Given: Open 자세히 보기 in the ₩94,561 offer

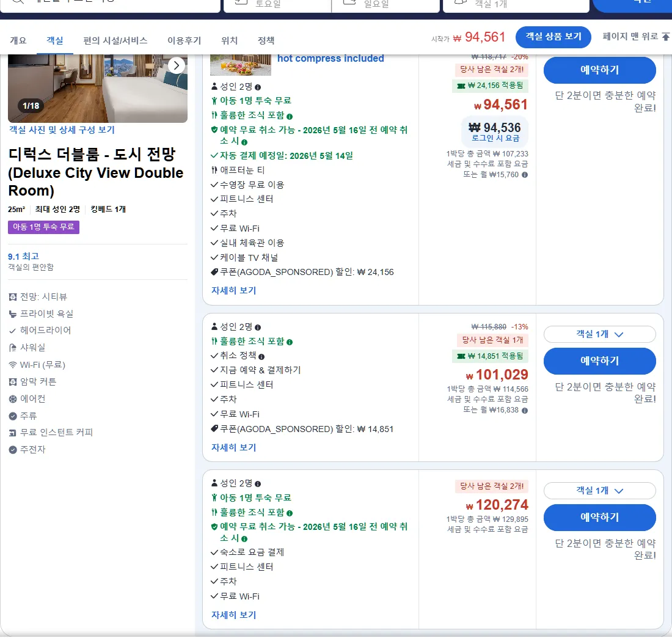Looking at the screenshot, I should 233,290.
